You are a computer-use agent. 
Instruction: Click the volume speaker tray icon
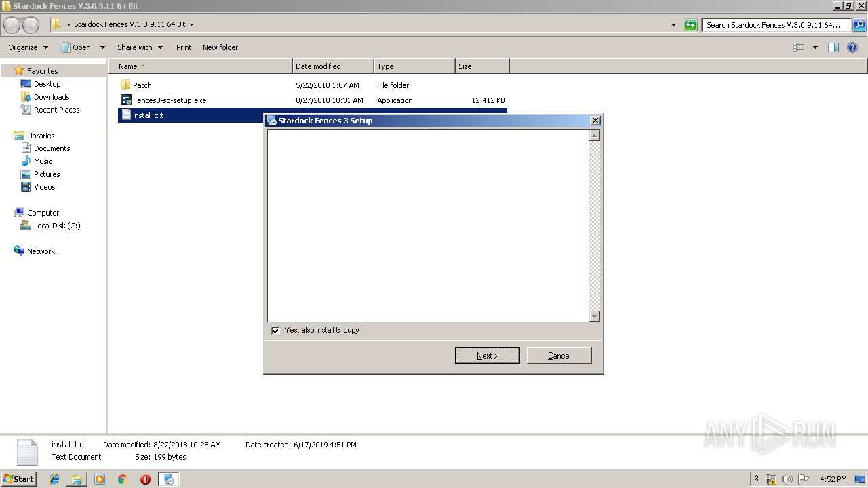tap(787, 479)
